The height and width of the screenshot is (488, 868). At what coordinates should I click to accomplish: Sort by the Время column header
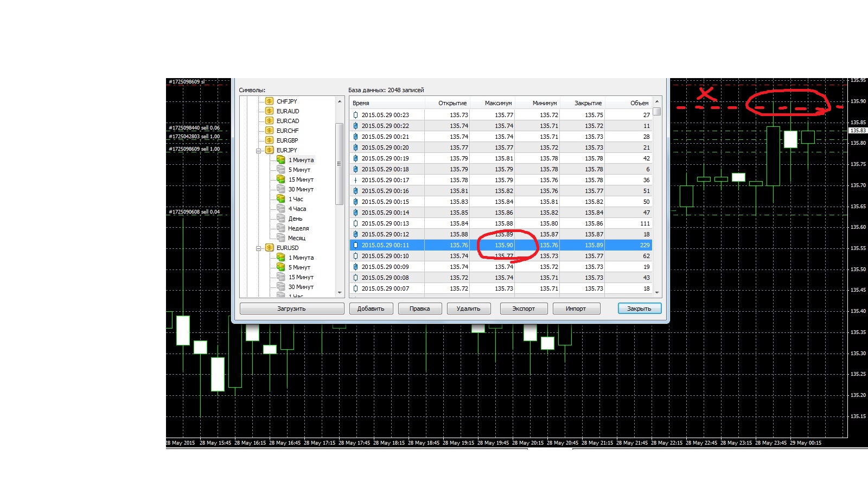(x=387, y=103)
